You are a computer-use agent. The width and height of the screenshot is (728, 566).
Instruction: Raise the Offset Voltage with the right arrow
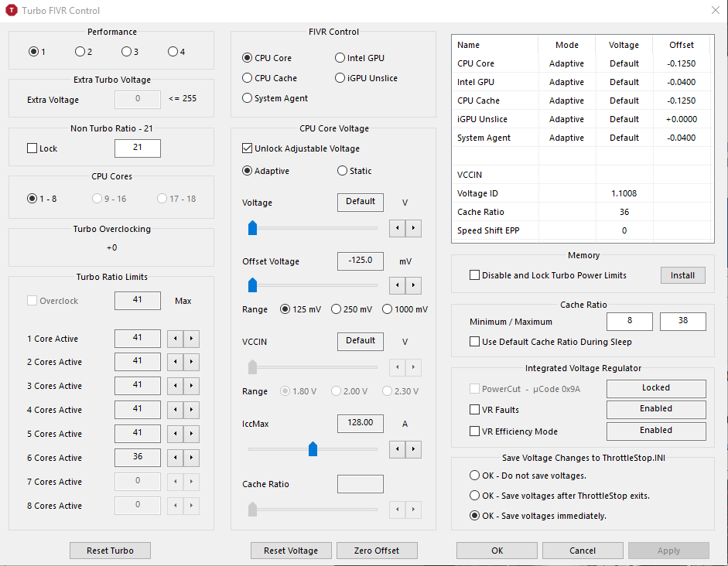point(413,285)
